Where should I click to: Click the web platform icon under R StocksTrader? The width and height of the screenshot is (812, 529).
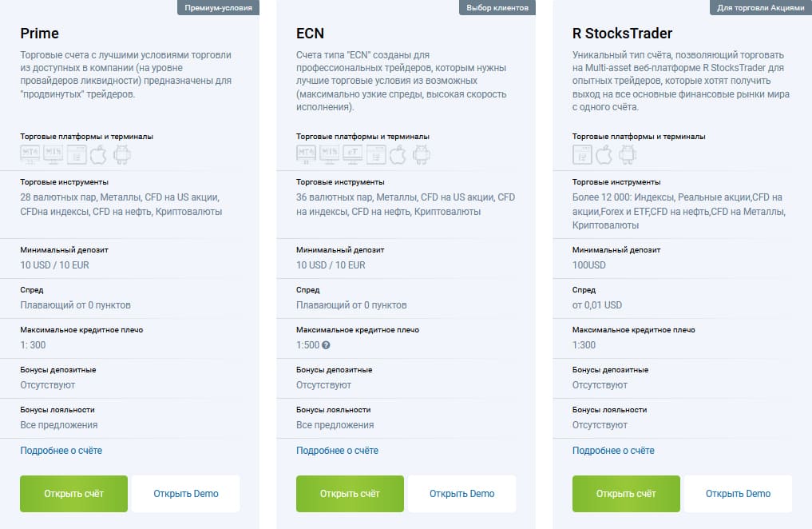pos(582,154)
